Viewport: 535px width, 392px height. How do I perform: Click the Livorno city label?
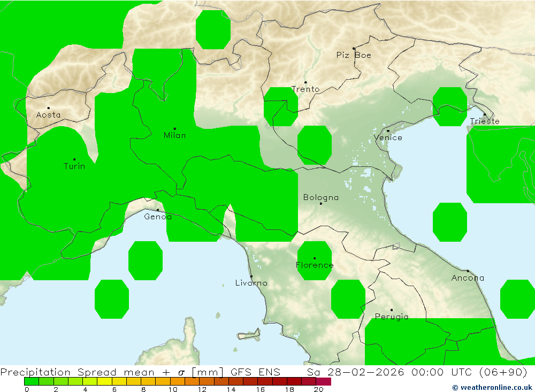[x=251, y=283]
